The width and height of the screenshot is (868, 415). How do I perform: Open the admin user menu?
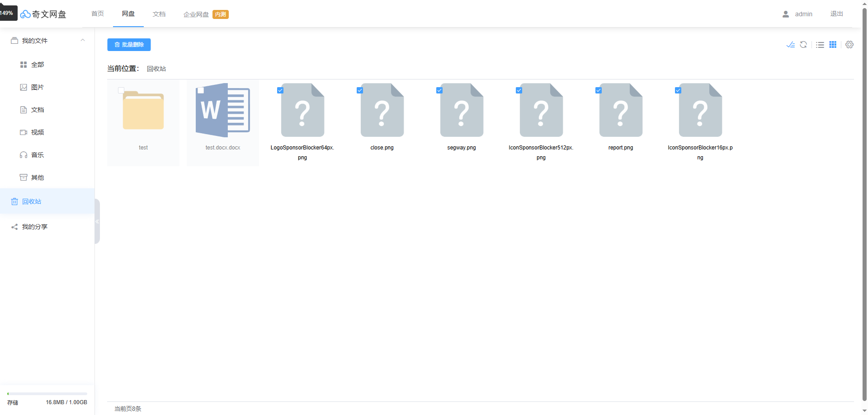click(x=797, y=14)
